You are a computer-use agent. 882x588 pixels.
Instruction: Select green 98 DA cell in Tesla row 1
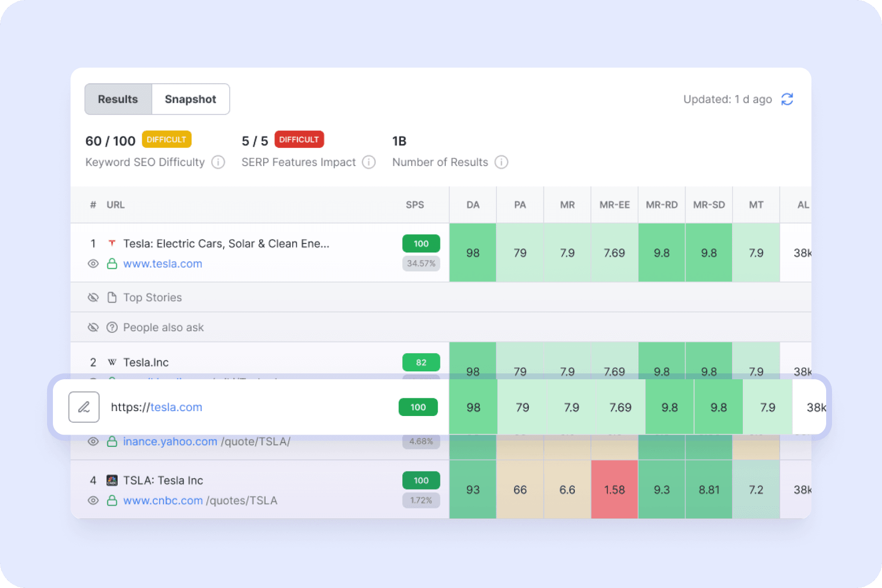click(473, 253)
